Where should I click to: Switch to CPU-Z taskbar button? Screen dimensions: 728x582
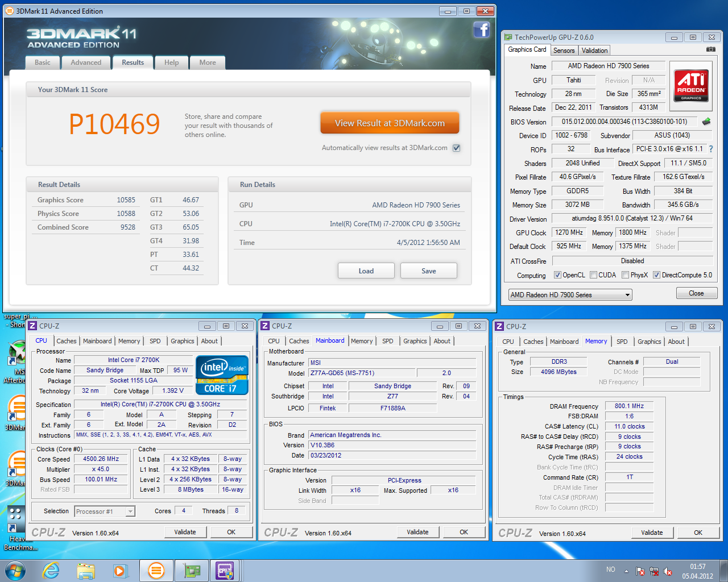pyautogui.click(x=225, y=571)
